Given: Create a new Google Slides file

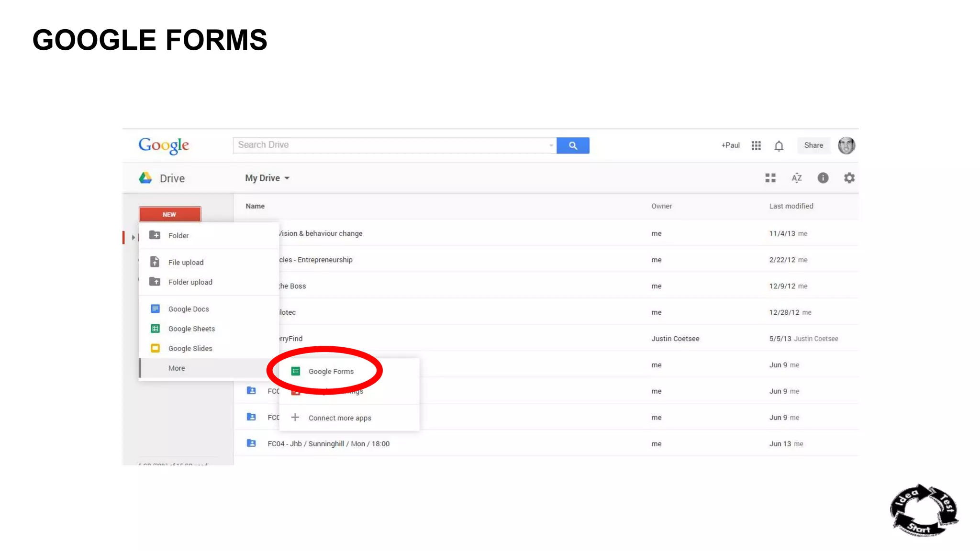Looking at the screenshot, I should click(x=209, y=348).
